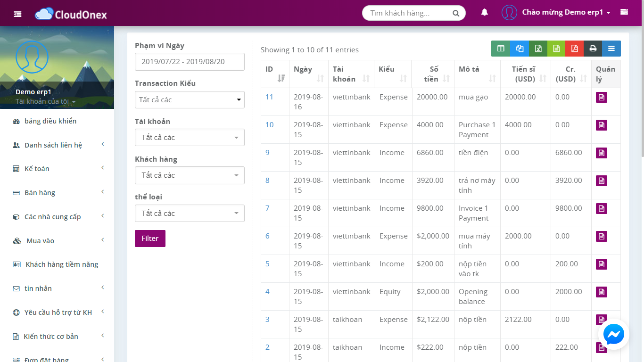The width and height of the screenshot is (644, 362).
Task: Submit the search with the magnifier icon
Action: pyautogui.click(x=456, y=13)
